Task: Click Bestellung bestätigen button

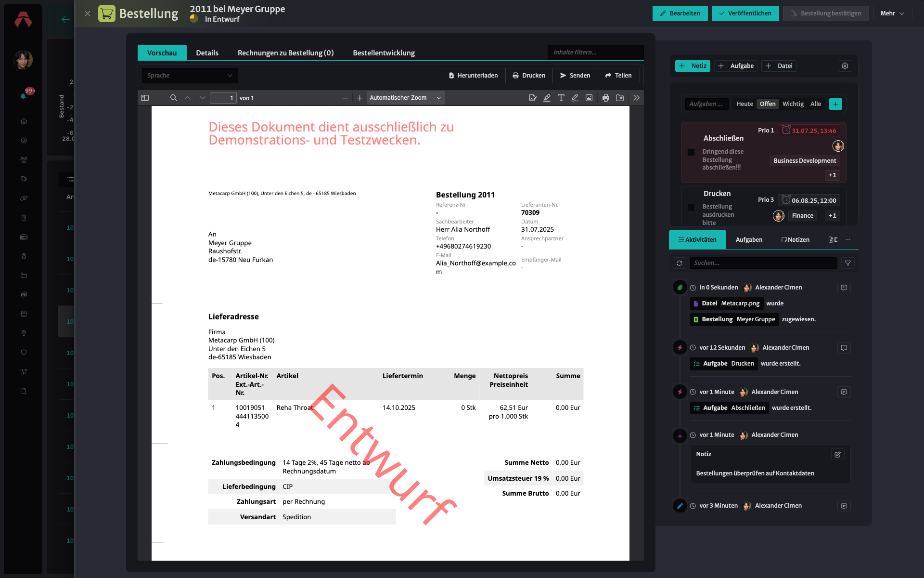Action: pyautogui.click(x=826, y=13)
